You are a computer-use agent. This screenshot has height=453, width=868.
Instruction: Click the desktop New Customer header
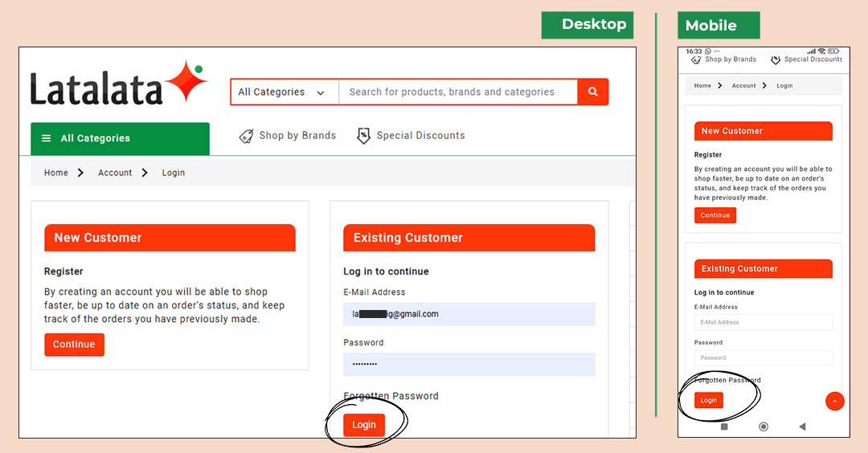point(170,238)
